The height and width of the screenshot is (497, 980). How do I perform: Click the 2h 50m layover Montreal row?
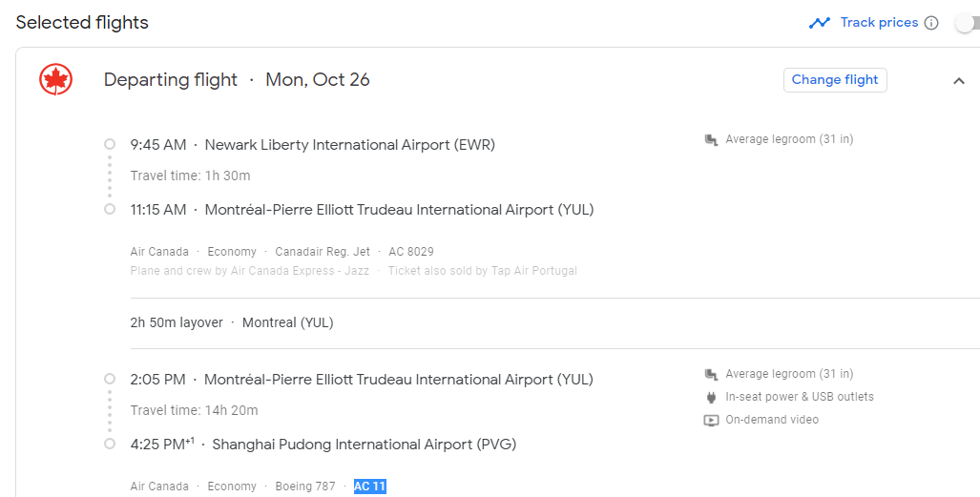pos(232,322)
